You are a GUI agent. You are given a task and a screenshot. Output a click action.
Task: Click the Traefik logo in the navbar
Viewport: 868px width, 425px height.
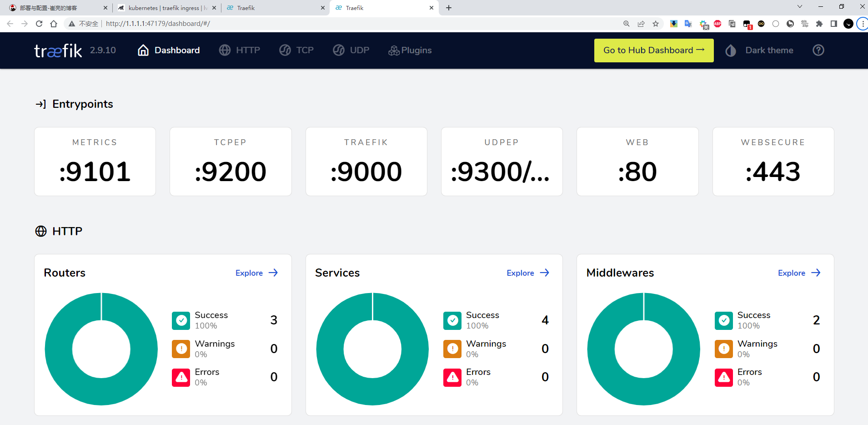tap(58, 51)
